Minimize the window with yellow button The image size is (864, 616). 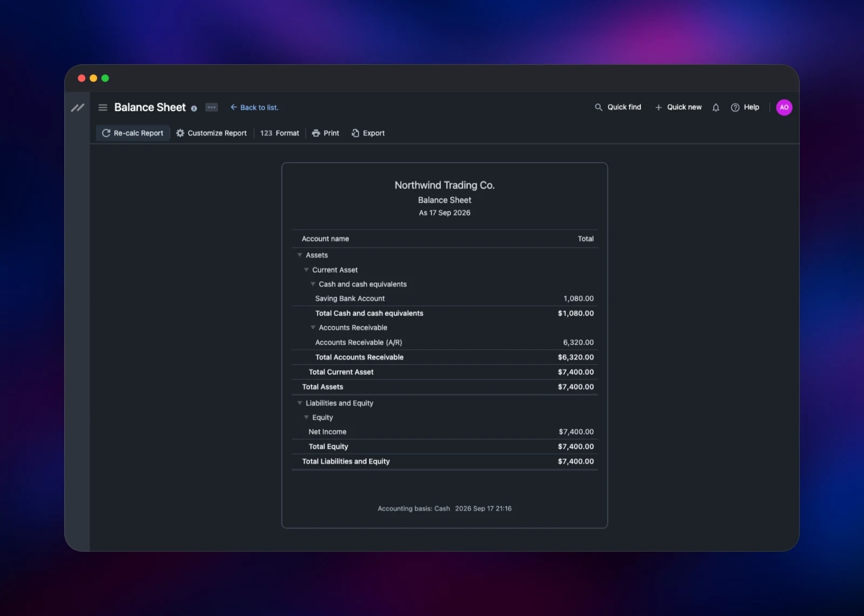tap(93, 78)
